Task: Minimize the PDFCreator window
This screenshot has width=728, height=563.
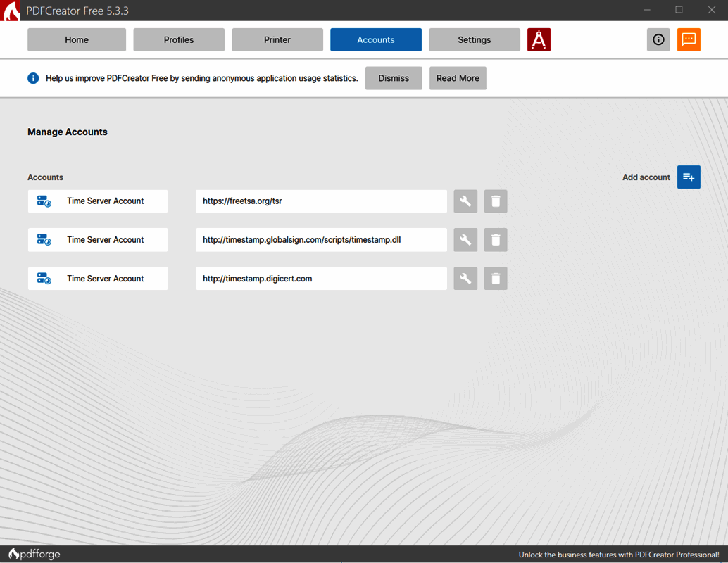Action: [x=647, y=11]
